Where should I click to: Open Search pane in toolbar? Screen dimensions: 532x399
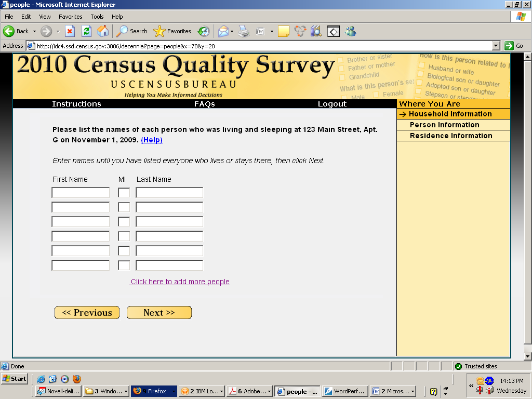click(x=132, y=31)
